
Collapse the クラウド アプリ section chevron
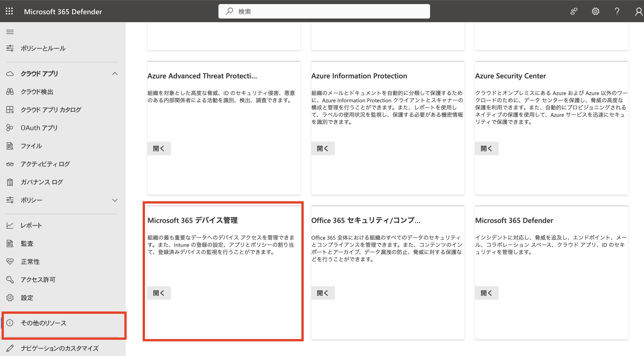(115, 73)
